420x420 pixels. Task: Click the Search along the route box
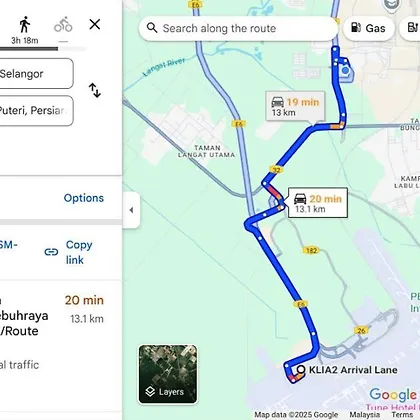(x=238, y=28)
